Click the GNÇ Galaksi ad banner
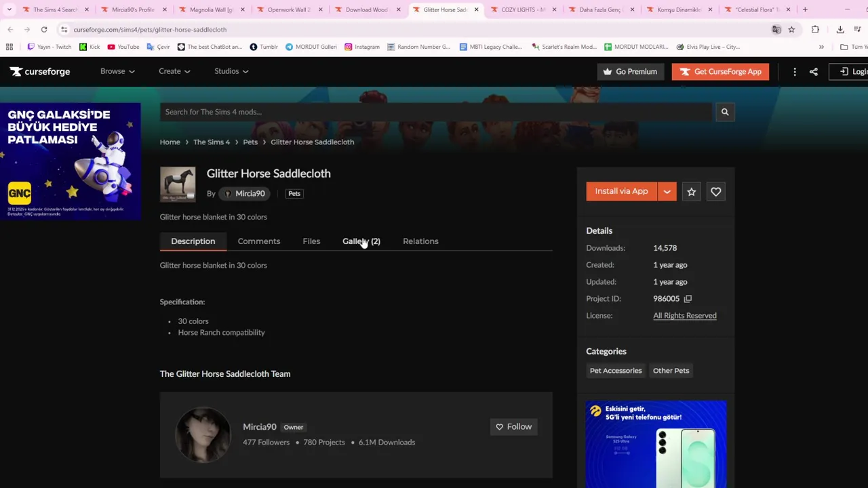The width and height of the screenshot is (868, 488). point(71,161)
